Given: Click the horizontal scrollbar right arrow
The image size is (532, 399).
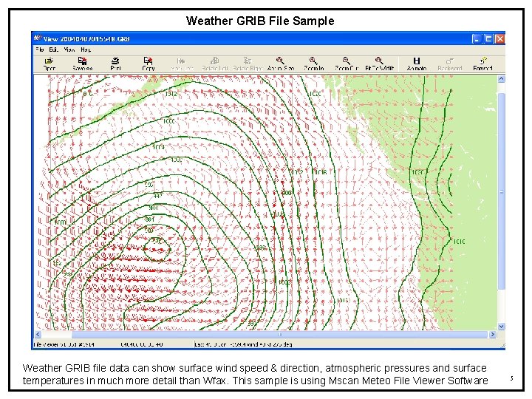Looking at the screenshot, I should tap(492, 335).
